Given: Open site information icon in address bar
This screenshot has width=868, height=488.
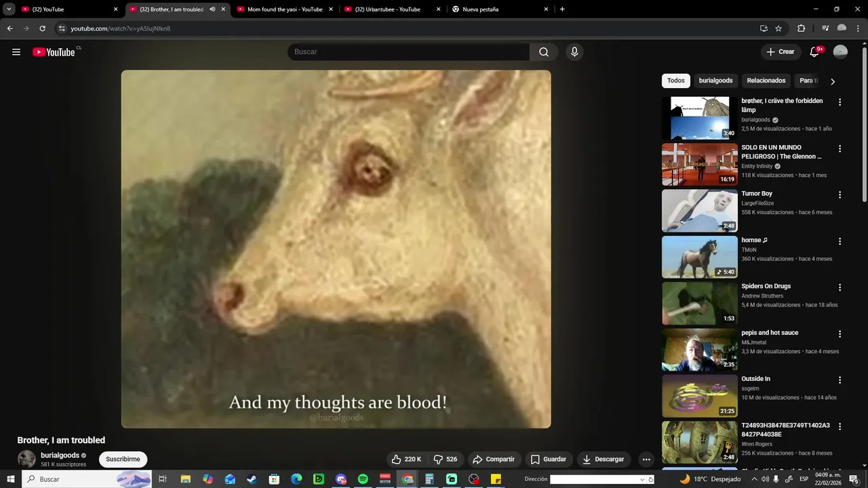Looking at the screenshot, I should click(x=62, y=28).
